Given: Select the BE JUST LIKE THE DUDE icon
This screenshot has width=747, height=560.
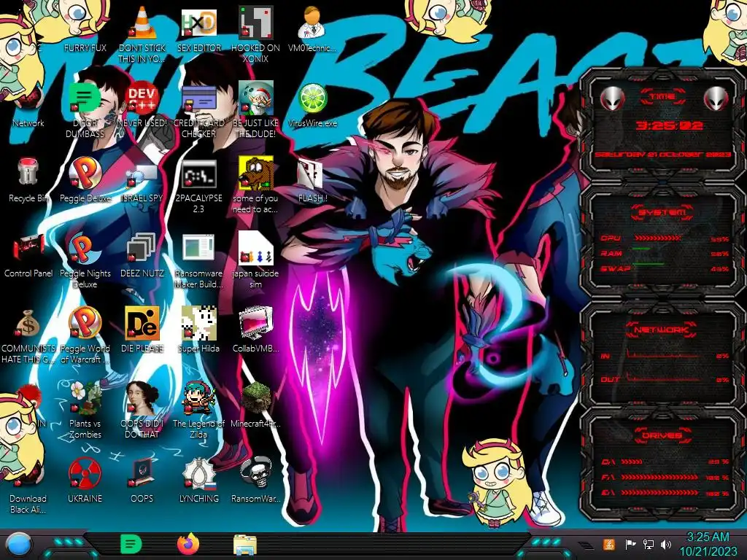Looking at the screenshot, I should [x=255, y=98].
